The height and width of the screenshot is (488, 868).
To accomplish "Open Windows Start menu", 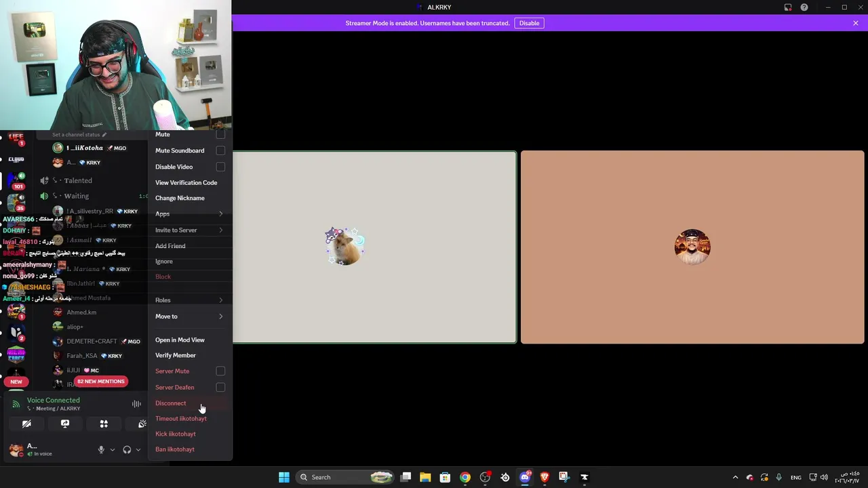I will pos(284,477).
